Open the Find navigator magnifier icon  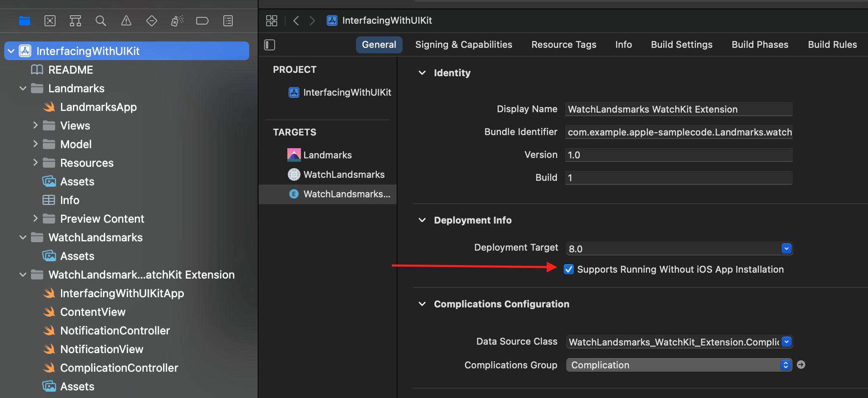101,21
